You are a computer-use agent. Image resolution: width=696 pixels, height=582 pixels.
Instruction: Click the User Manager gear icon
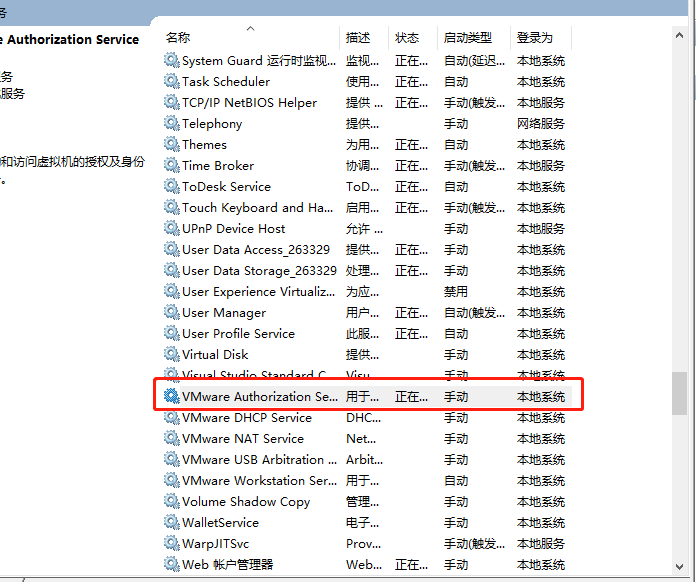click(171, 312)
